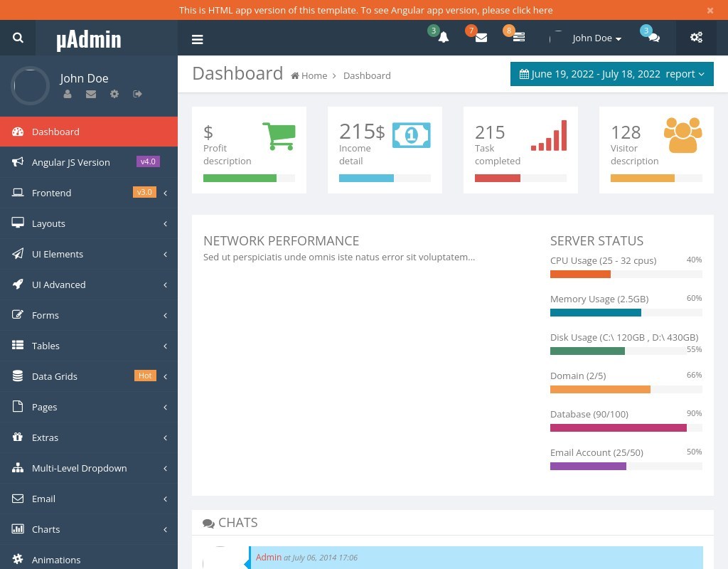The width and height of the screenshot is (728, 569).
Task: Open envelope messages with badge 7
Action: [x=481, y=38]
